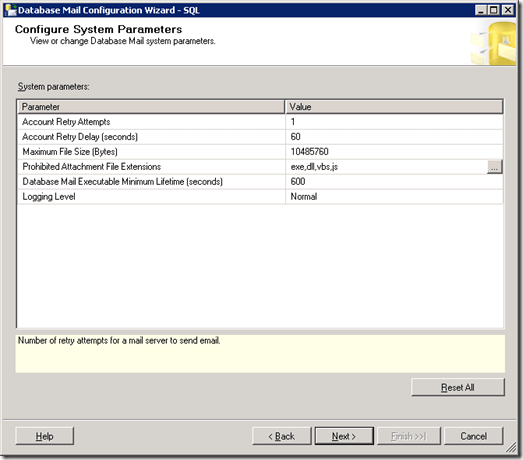Open the ellipsis button for Prohibited Attachment Extensions
This screenshot has height=460, width=523.
[494, 167]
